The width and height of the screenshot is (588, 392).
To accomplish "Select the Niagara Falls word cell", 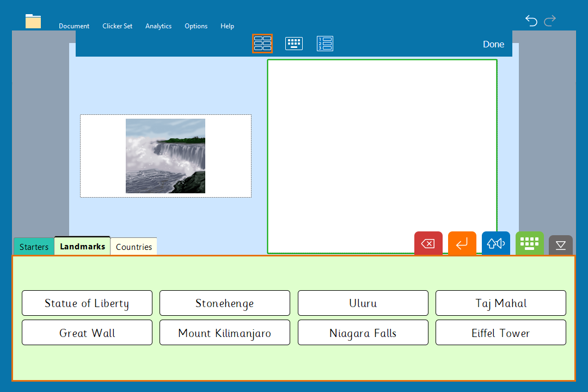I will [363, 333].
